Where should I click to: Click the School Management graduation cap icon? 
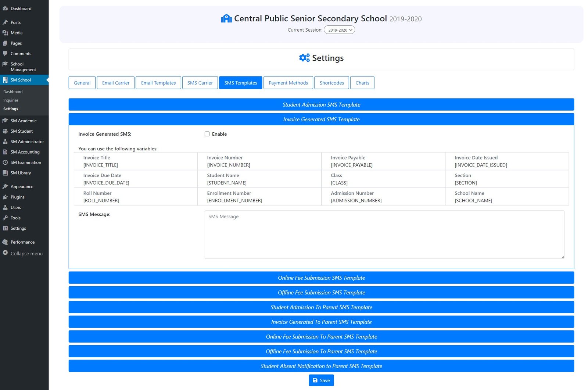[5, 64]
